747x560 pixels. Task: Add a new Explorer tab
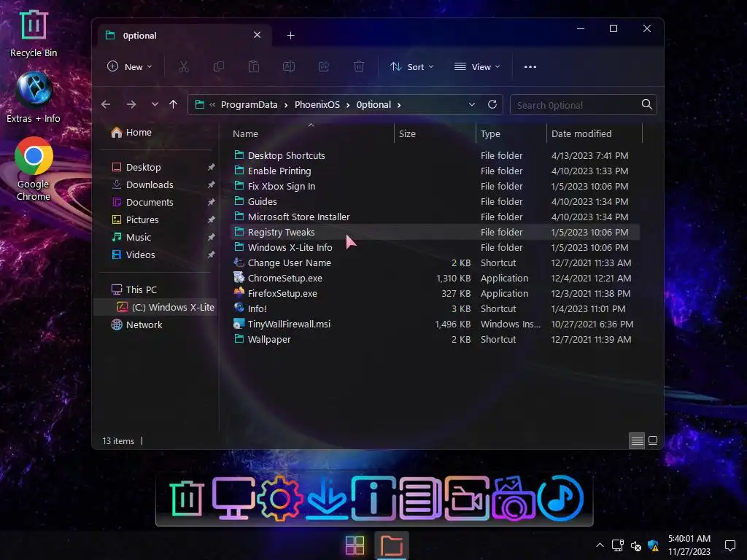point(290,35)
